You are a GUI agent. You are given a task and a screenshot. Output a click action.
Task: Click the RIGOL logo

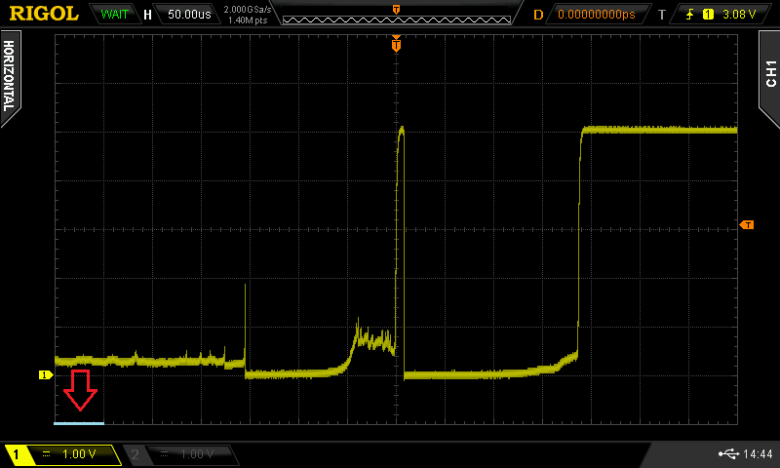click(42, 14)
